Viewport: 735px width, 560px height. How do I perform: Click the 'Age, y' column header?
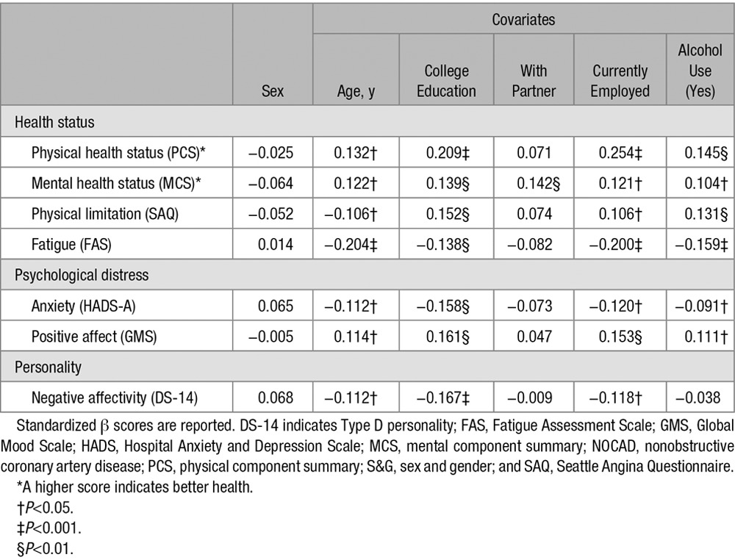click(x=356, y=91)
